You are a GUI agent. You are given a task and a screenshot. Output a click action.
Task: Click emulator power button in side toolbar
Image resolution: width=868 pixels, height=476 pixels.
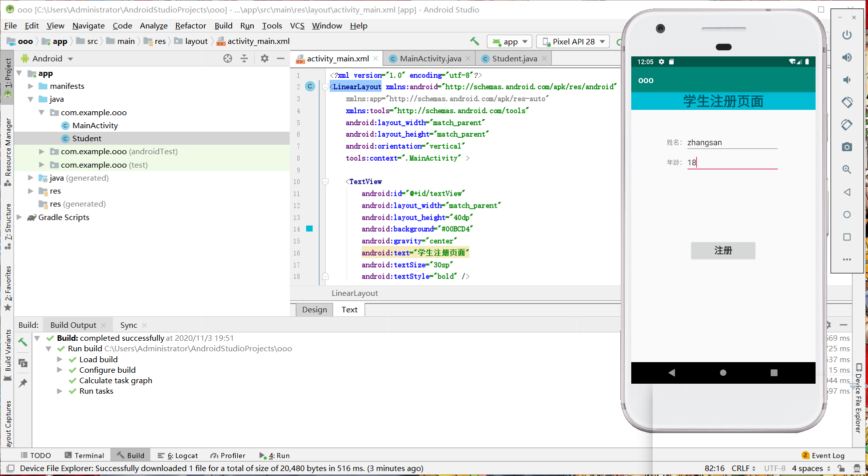click(847, 35)
